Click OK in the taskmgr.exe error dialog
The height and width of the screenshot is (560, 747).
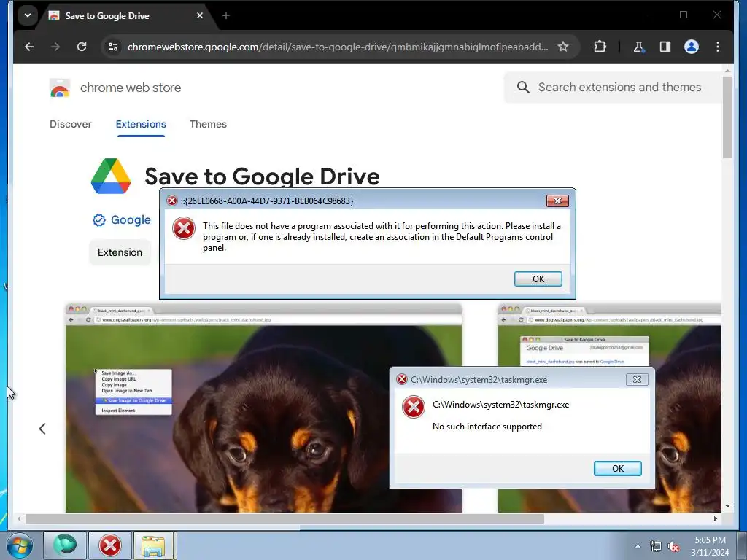point(617,469)
